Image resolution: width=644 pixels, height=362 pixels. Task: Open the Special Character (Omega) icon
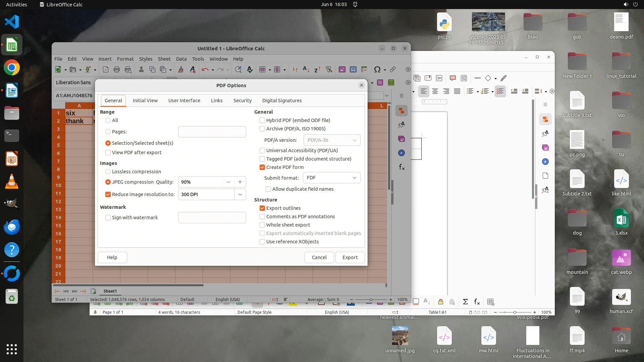(x=377, y=69)
